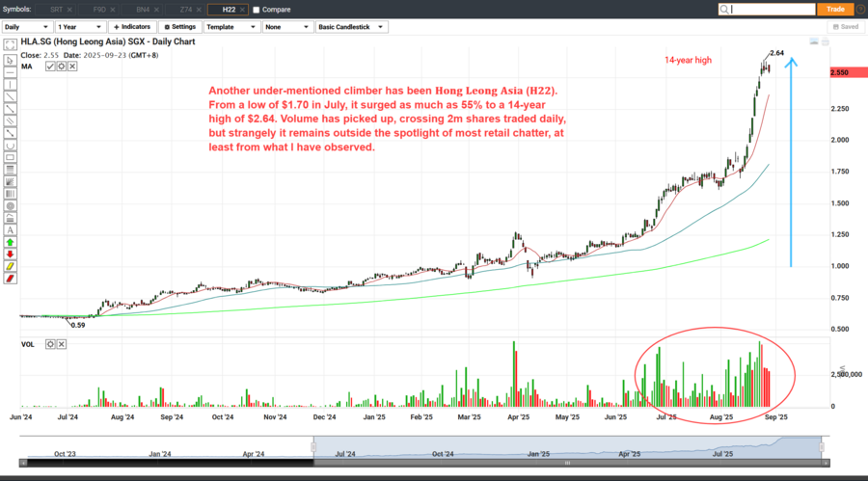Screen dimensions: 868x481
Task: Close the BN4 symbol tab
Action: [156, 10]
